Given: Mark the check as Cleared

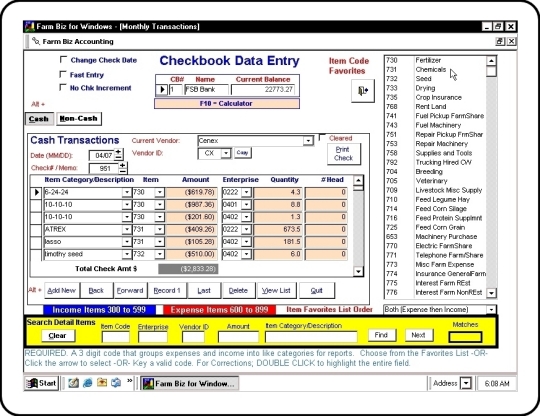Looking at the screenshot, I should 322,137.
